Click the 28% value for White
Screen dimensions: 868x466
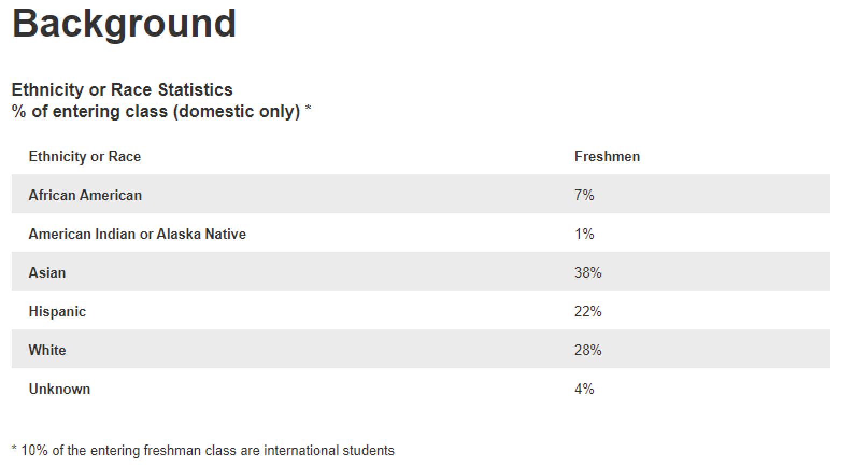point(588,350)
